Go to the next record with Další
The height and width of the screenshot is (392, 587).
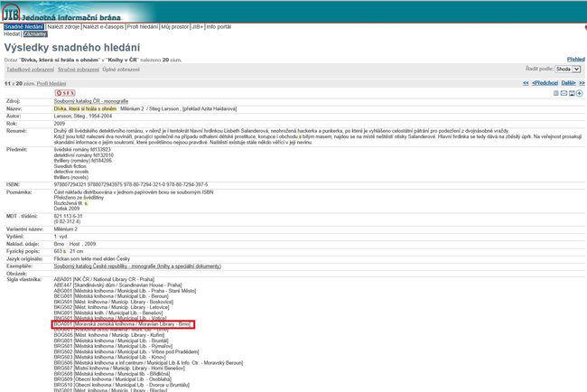(x=568, y=83)
